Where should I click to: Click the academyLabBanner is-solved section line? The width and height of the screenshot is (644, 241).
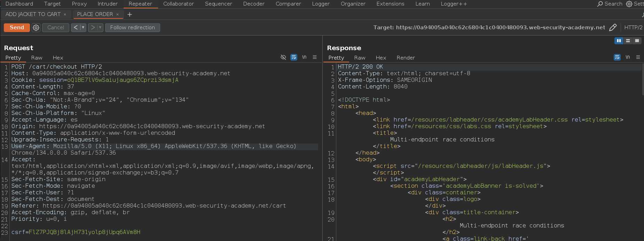tap(466, 186)
